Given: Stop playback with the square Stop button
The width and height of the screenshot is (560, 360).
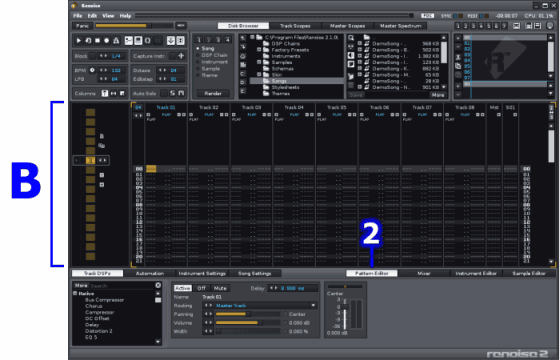Looking at the screenshot, I should [x=97, y=41].
